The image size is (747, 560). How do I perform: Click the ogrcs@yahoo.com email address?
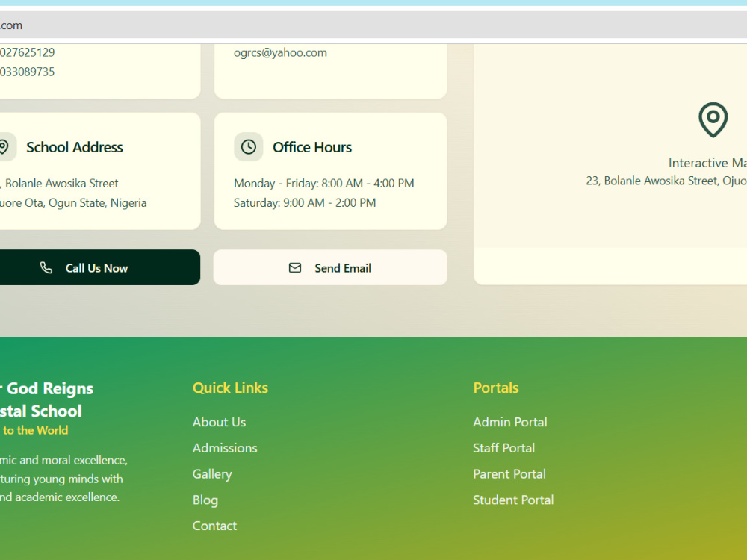[280, 52]
